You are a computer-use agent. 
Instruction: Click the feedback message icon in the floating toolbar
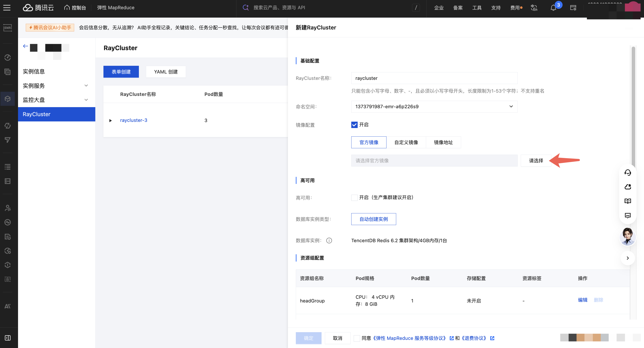click(x=627, y=215)
